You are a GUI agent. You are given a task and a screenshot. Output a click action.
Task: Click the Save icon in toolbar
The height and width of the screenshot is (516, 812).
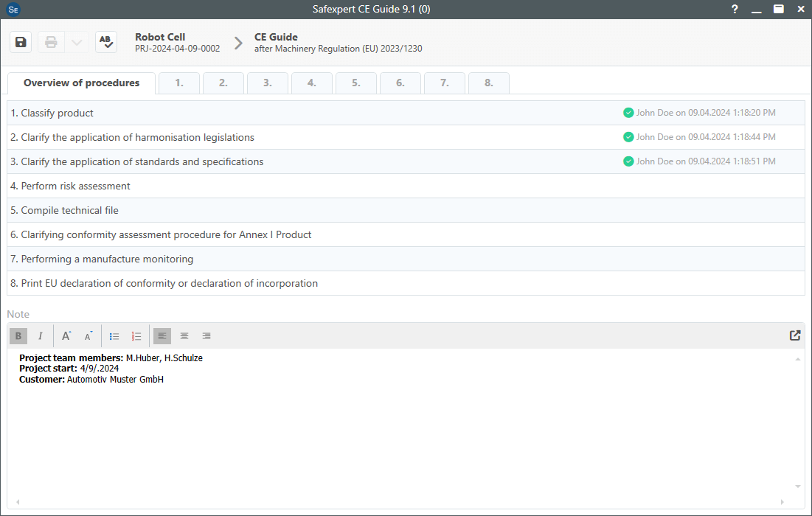[x=21, y=42]
